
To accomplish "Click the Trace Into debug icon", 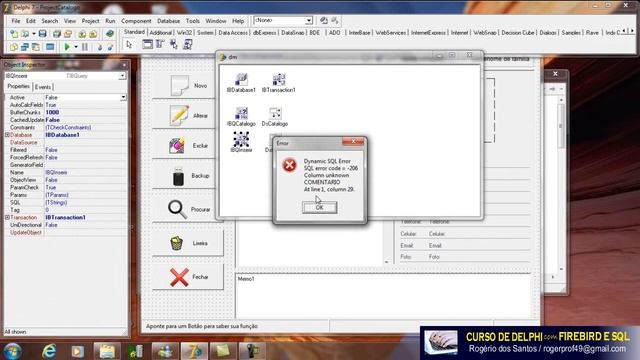I will point(100,47).
